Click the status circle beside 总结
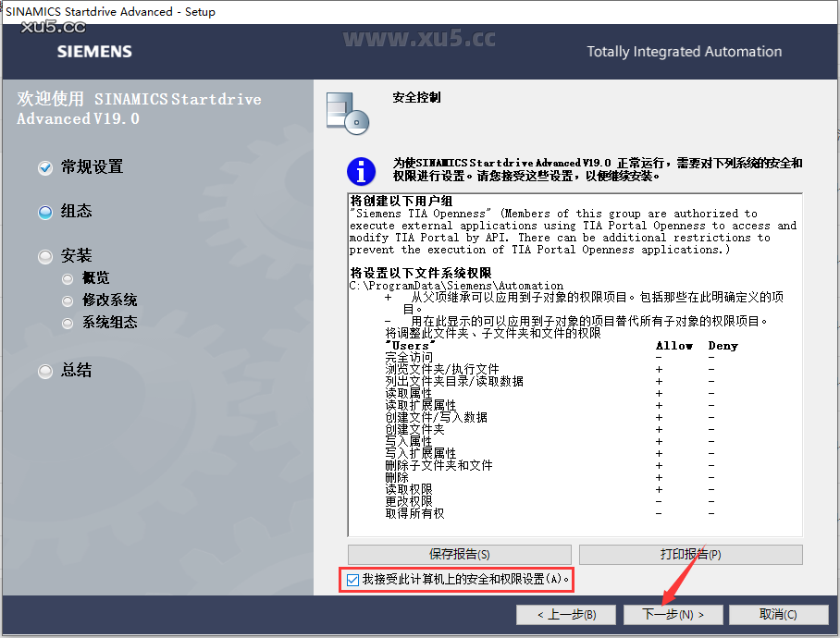The width and height of the screenshot is (840, 638). (44, 371)
